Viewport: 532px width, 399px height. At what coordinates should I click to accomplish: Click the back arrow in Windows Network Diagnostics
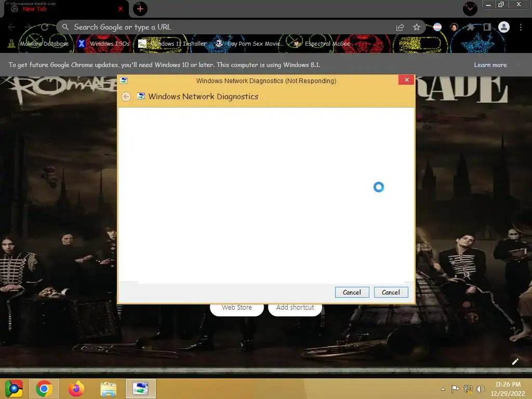(126, 97)
